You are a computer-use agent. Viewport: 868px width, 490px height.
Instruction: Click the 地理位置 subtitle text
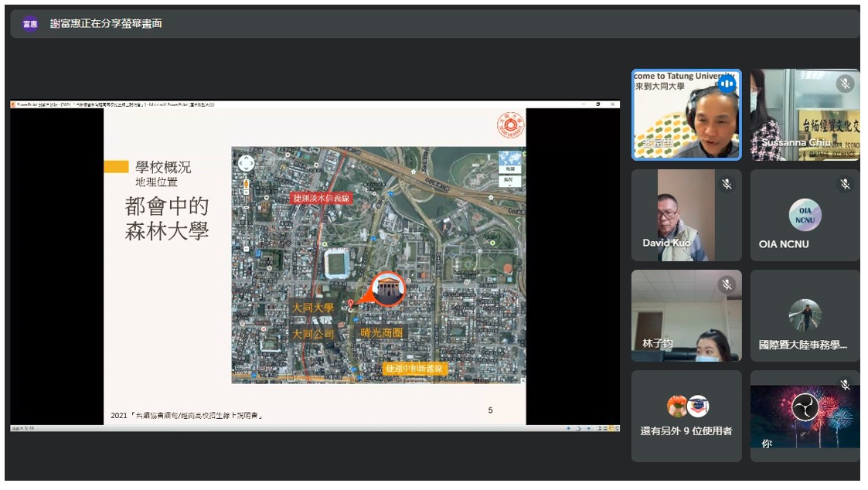pos(157,182)
